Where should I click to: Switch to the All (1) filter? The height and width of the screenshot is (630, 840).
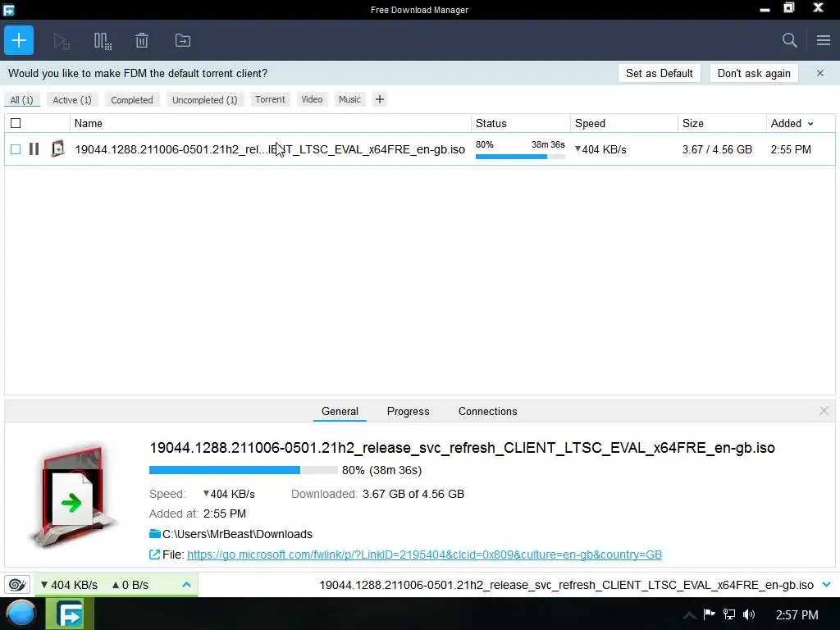tap(21, 99)
